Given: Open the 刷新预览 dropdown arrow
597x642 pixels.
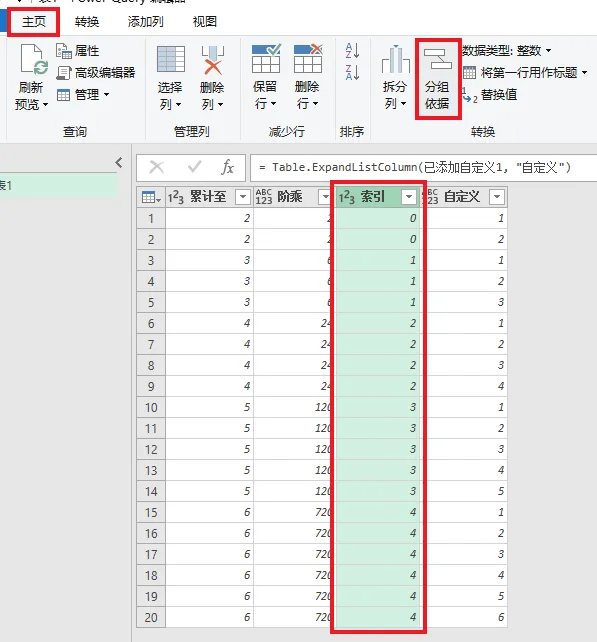Looking at the screenshot, I should (45, 105).
